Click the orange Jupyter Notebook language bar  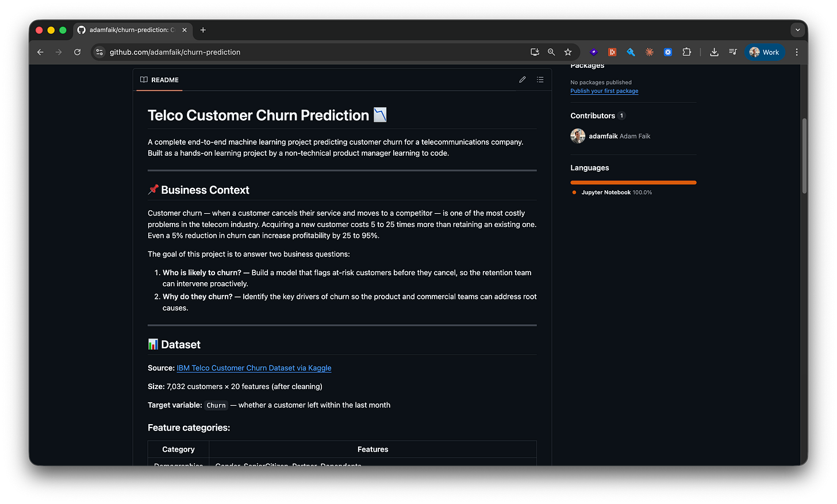633,182
